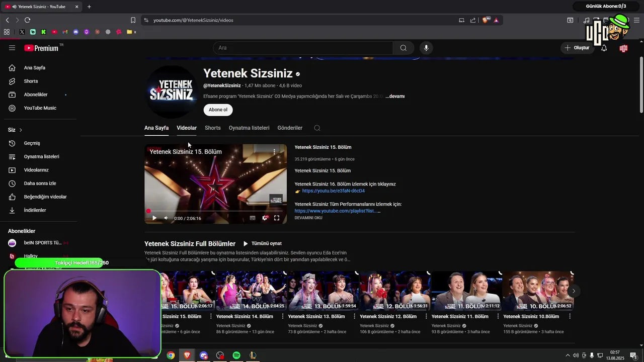Go back with browser back arrow
This screenshot has height=362, width=644.
pyautogui.click(x=7, y=20)
